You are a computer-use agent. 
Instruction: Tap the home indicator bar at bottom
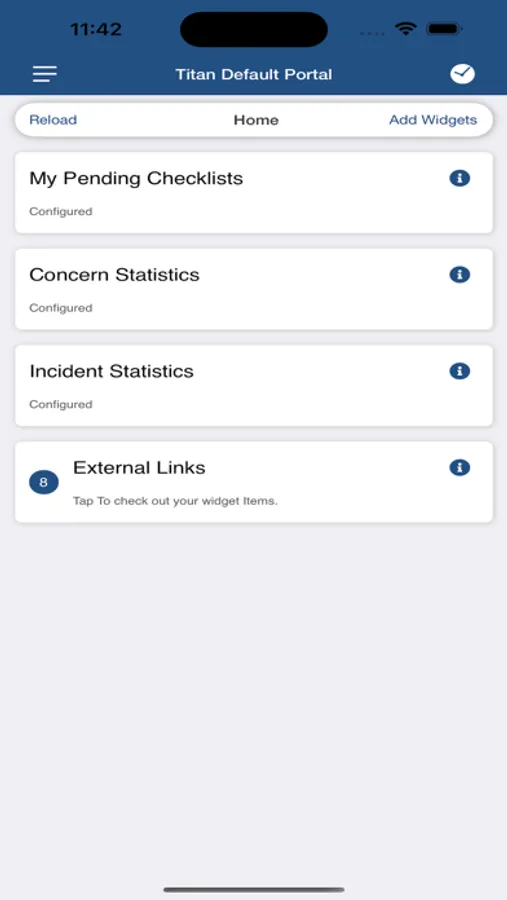click(x=254, y=890)
